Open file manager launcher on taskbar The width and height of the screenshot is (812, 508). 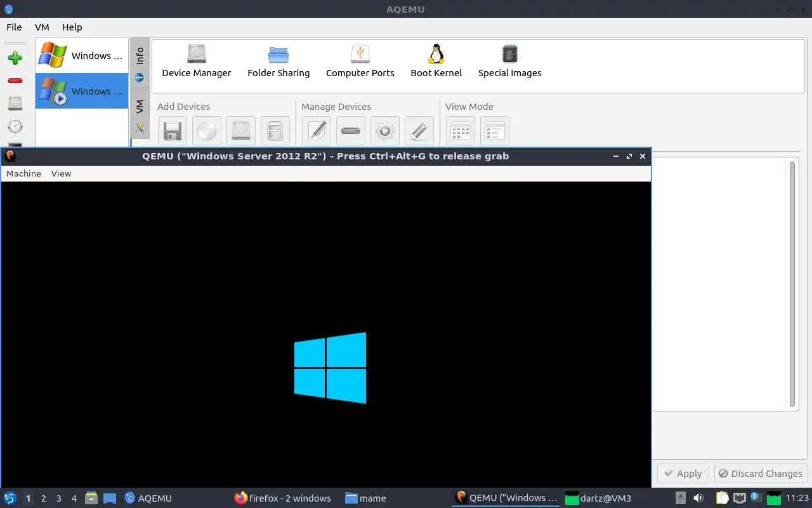91,498
